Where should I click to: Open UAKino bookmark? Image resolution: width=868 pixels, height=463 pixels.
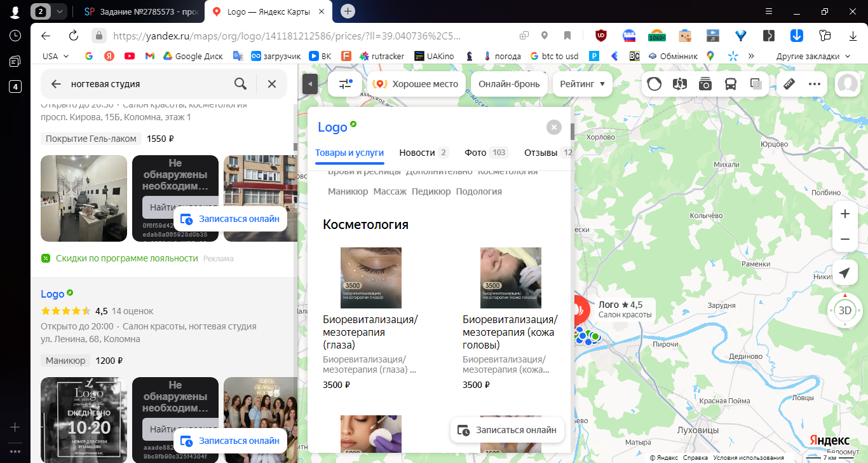click(x=434, y=56)
